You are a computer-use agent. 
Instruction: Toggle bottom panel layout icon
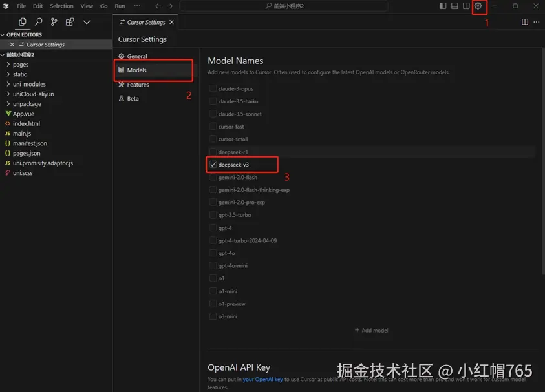coord(454,6)
